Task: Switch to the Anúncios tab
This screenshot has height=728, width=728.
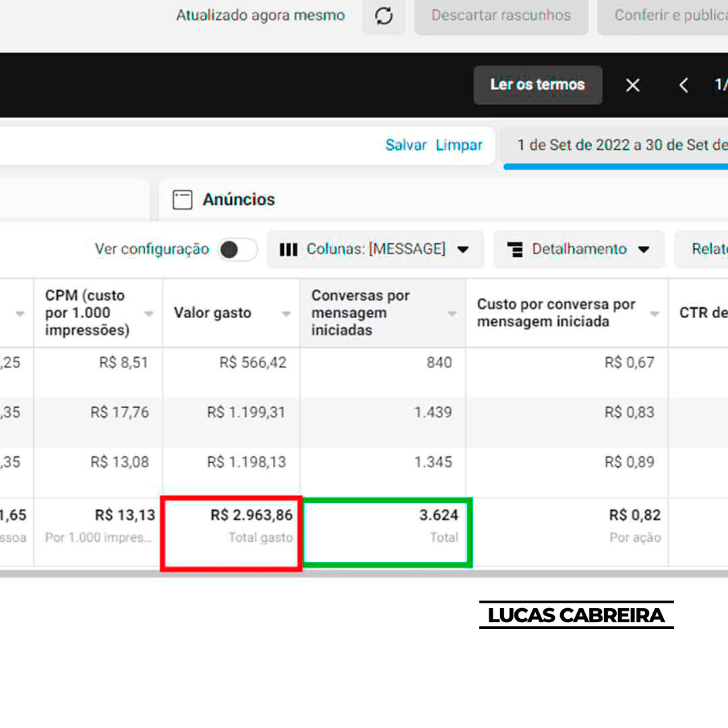Action: point(239,200)
